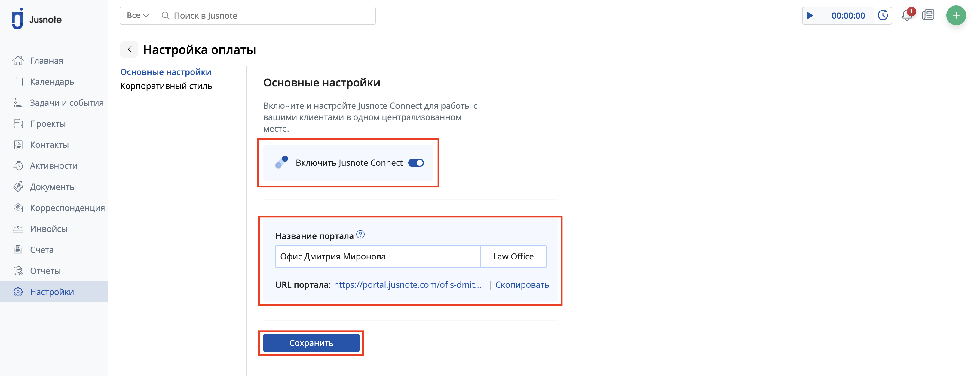Viewport: 980px width, 376px height.
Task: Open Настройки in the sidebar
Action: coord(54,292)
